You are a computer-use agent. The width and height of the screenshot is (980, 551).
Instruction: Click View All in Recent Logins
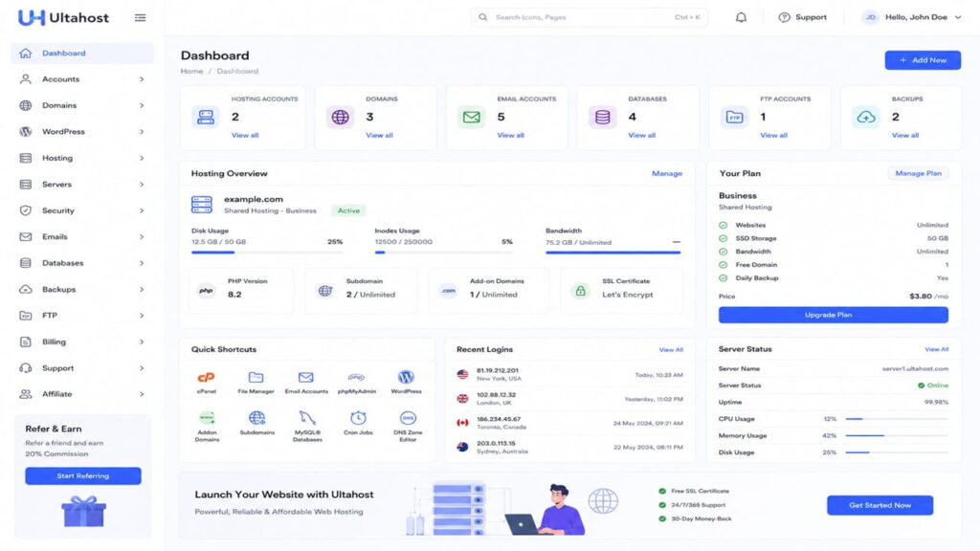tap(671, 350)
